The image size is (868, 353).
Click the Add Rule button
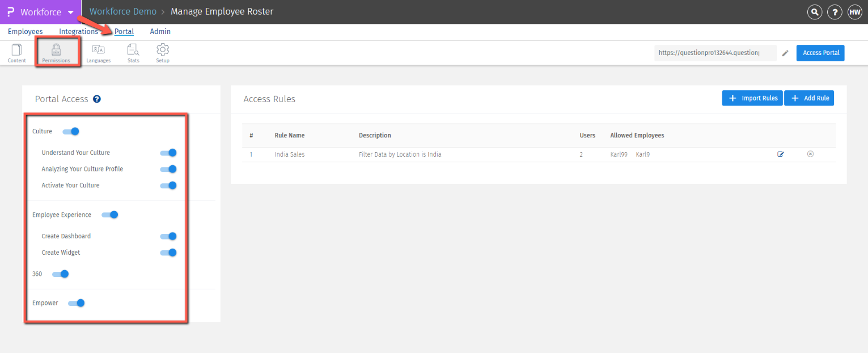tap(809, 98)
